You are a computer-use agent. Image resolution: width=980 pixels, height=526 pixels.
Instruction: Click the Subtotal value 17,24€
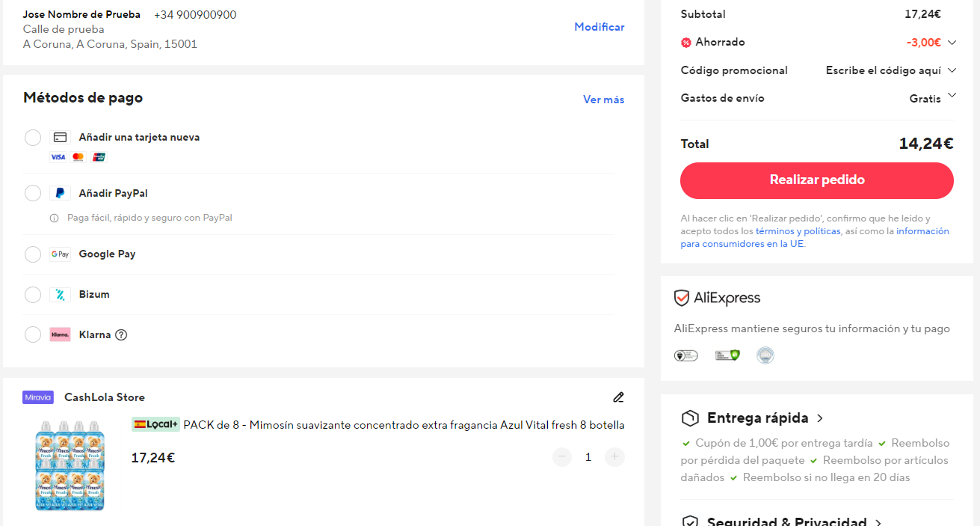(922, 14)
